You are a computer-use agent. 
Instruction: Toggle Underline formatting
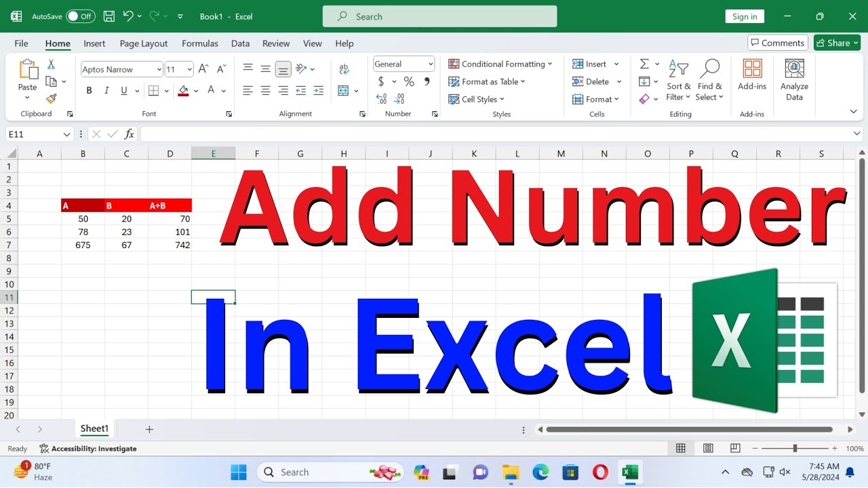(x=123, y=90)
